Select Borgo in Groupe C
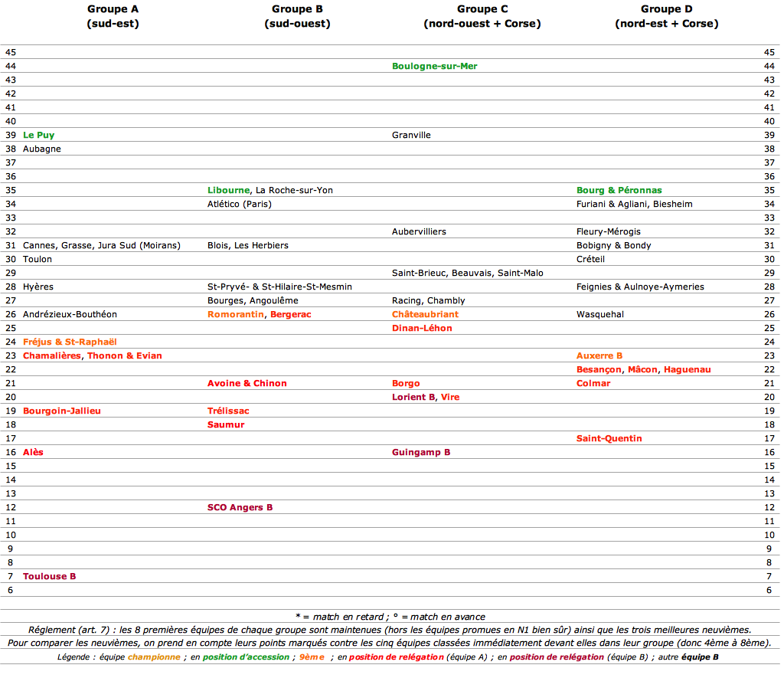Screen dimensions: 784x678 [x=406, y=383]
